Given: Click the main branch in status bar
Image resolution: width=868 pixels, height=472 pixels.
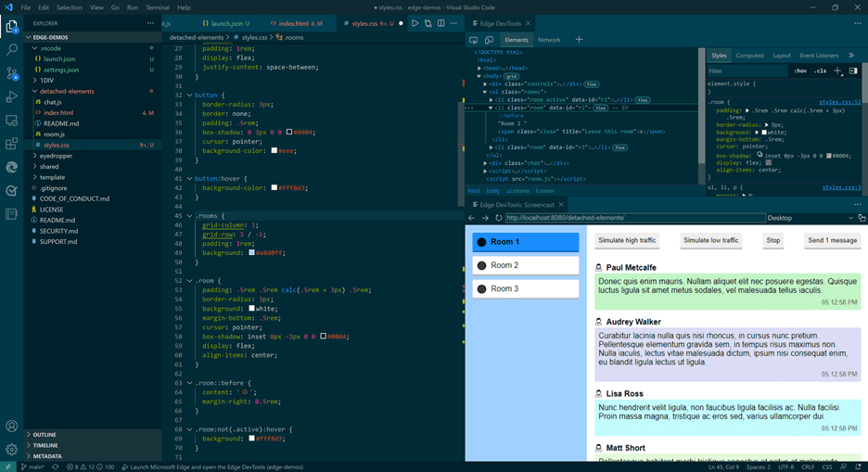Looking at the screenshot, I should [x=32, y=467].
